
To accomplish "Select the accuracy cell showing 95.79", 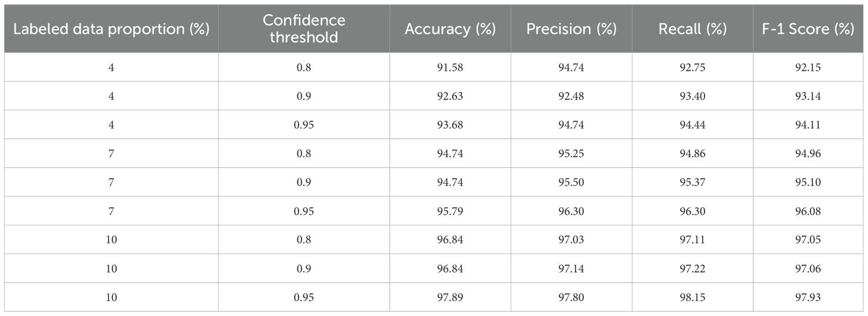I will click(x=450, y=211).
